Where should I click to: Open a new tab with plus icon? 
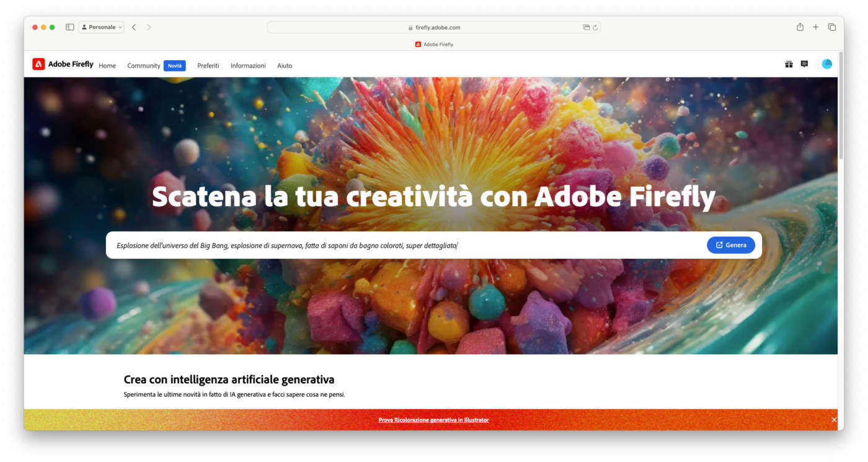click(816, 27)
